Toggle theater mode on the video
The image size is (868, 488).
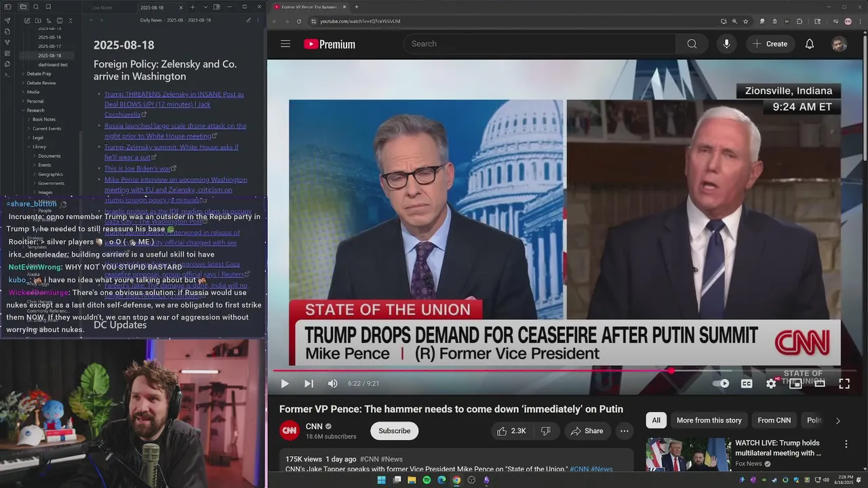[x=820, y=384]
